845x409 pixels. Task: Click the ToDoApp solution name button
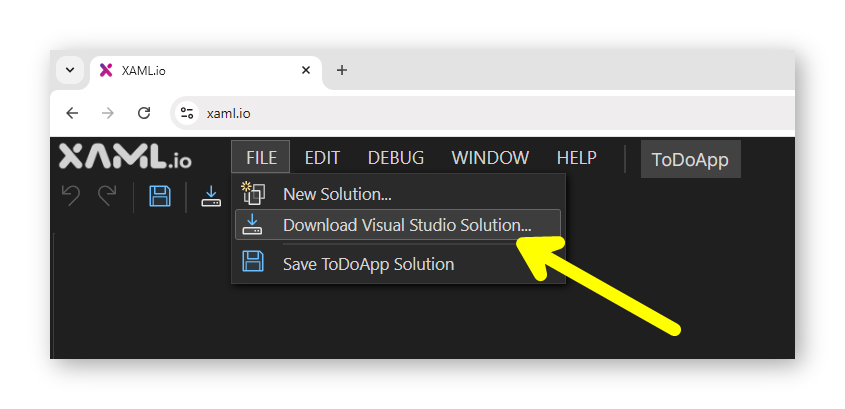(690, 159)
